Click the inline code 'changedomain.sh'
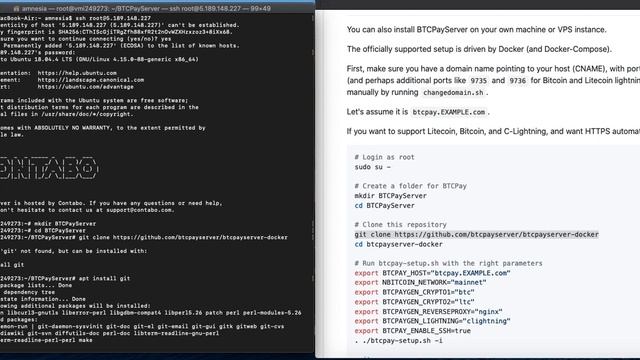This screenshot has height=360, width=640. click(453, 93)
